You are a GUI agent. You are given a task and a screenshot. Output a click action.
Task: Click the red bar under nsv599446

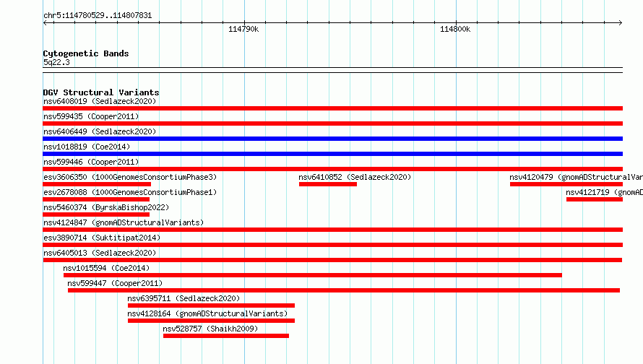[332, 169]
